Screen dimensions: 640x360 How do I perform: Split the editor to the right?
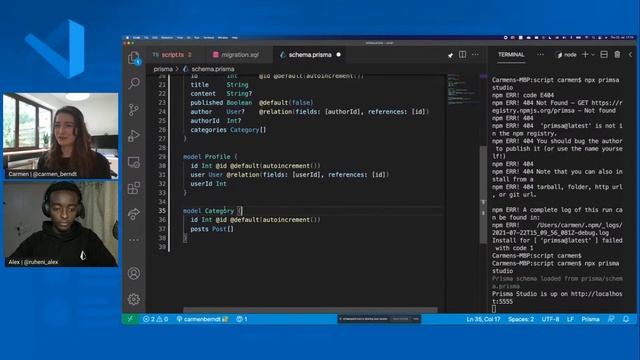pyautogui.click(x=462, y=55)
